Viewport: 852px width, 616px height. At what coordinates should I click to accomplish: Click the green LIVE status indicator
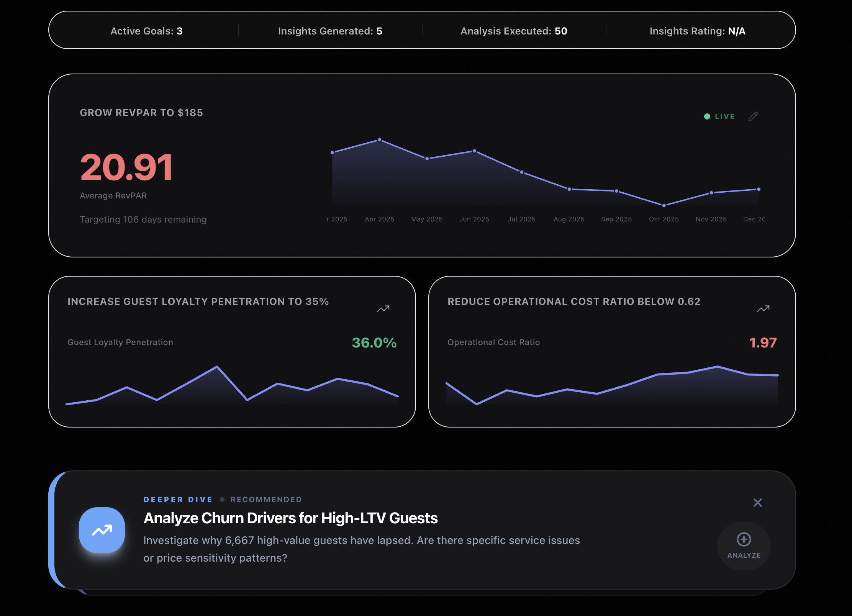pyautogui.click(x=719, y=116)
